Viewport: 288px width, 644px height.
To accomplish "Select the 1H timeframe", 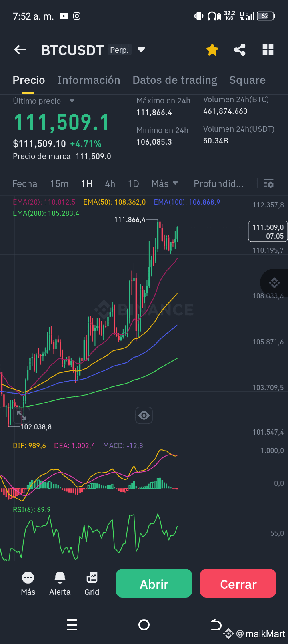I will tap(87, 184).
